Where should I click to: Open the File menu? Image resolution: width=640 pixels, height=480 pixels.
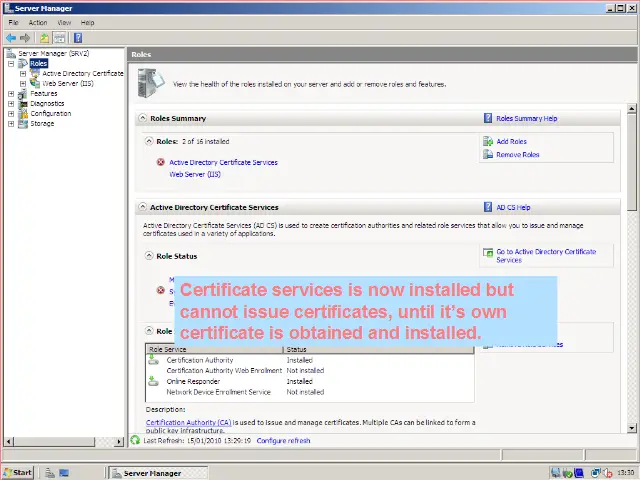click(13, 22)
